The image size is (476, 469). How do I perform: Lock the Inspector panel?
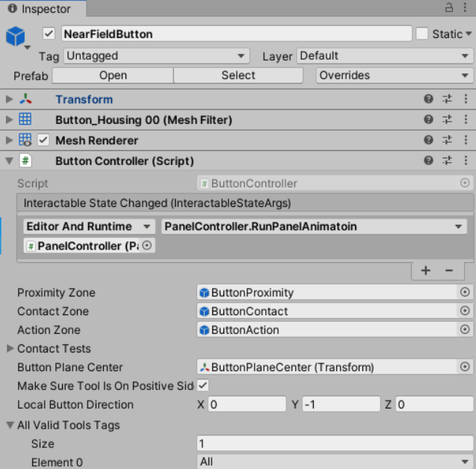[448, 7]
